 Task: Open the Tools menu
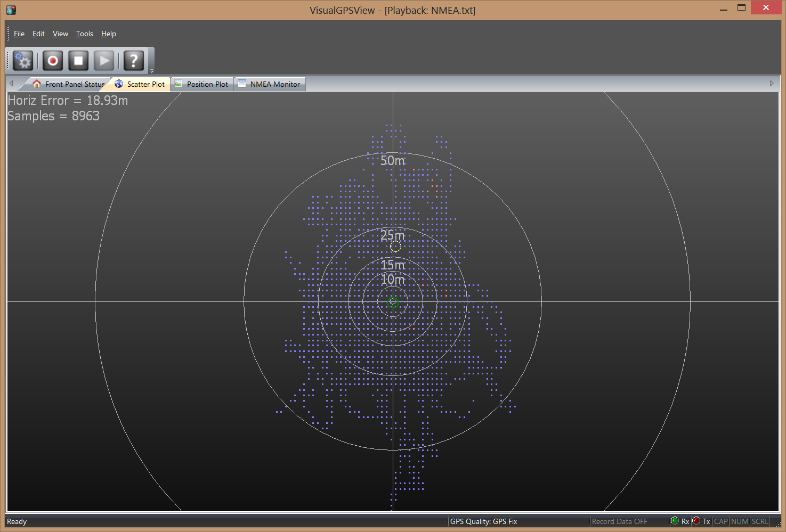[x=84, y=34]
